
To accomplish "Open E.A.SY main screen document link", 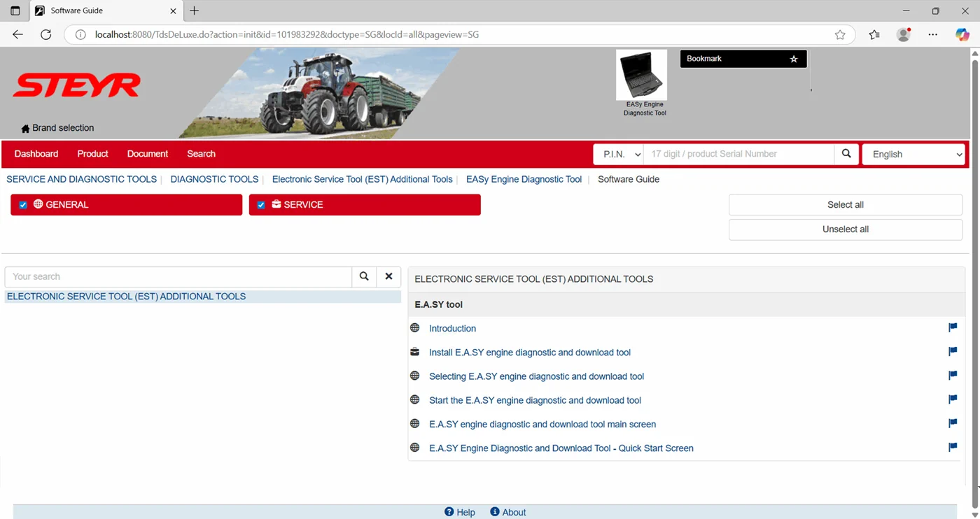I will coord(542,424).
